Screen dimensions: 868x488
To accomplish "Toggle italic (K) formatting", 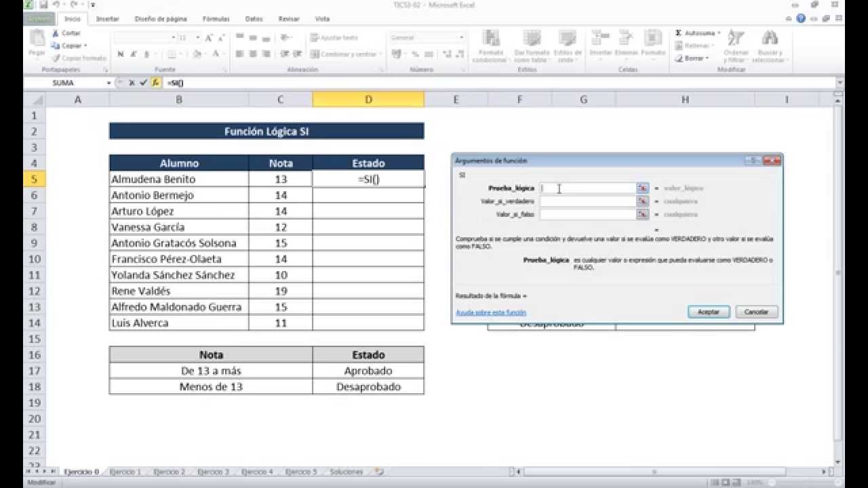I will (134, 54).
